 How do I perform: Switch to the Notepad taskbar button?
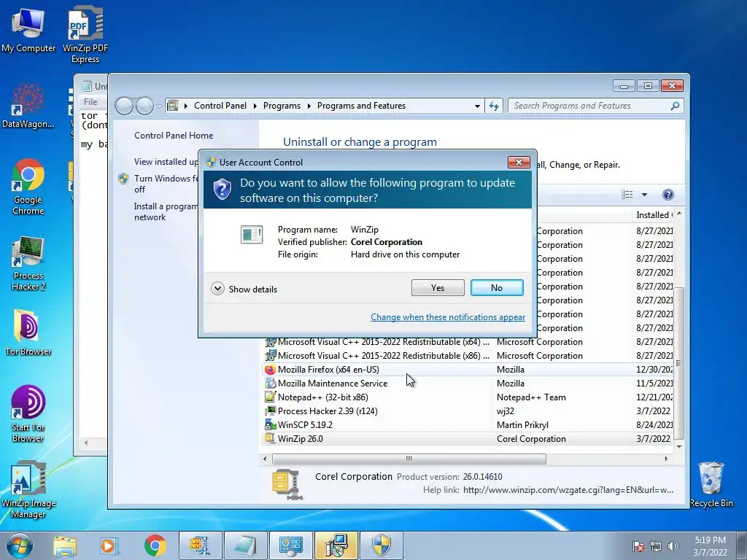pyautogui.click(x=246, y=545)
